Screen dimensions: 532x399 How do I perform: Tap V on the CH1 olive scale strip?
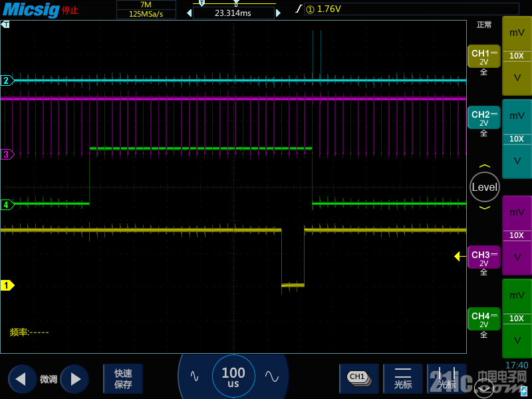(517, 78)
